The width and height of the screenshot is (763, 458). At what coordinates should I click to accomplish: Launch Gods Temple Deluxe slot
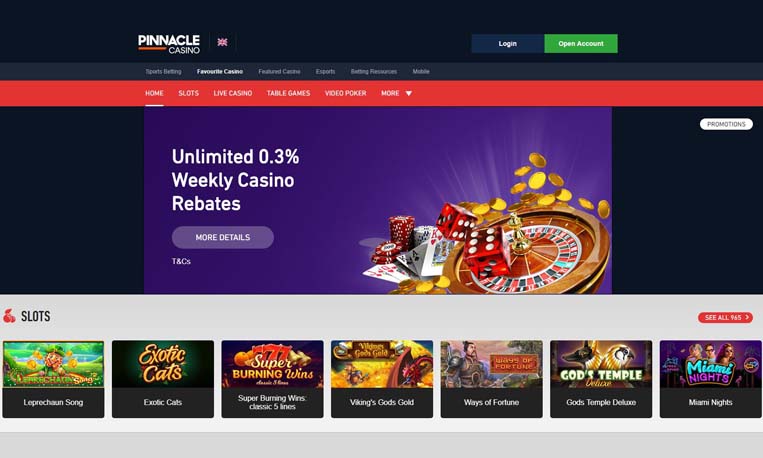[601, 379]
